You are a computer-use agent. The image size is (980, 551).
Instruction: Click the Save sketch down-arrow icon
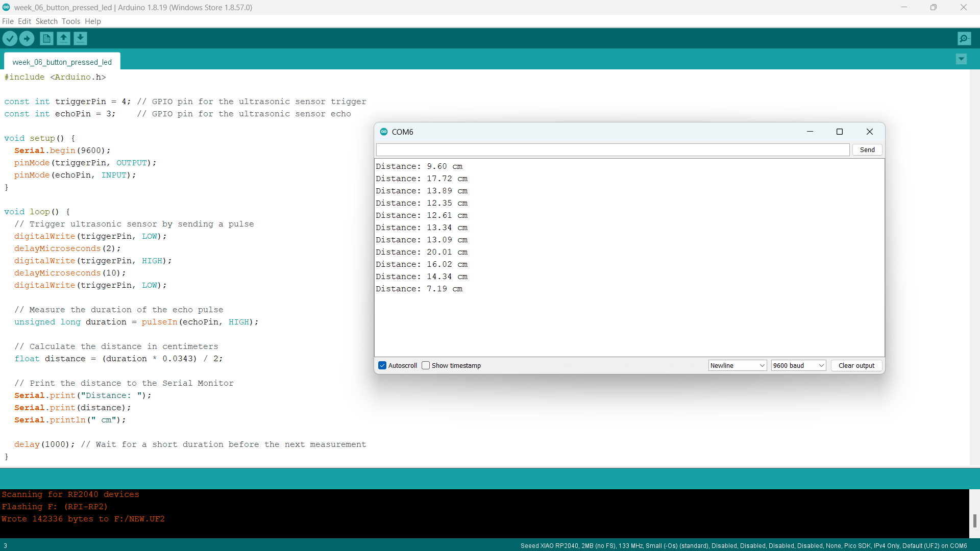coord(80,38)
